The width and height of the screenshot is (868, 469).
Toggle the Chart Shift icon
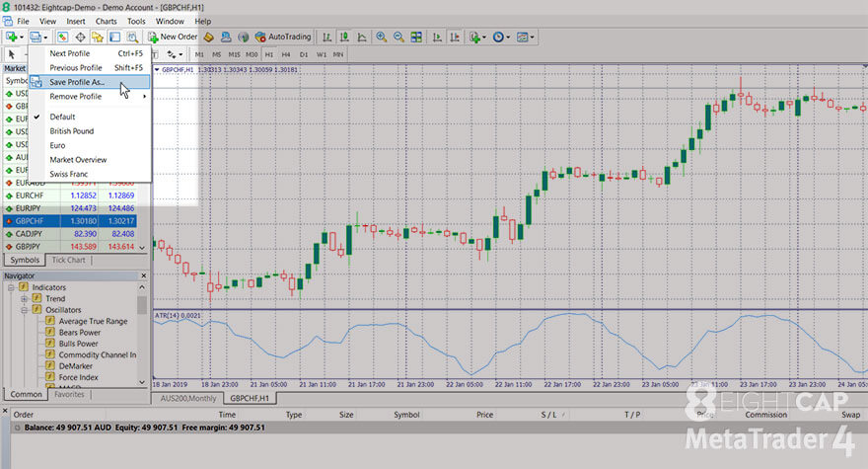(455, 38)
